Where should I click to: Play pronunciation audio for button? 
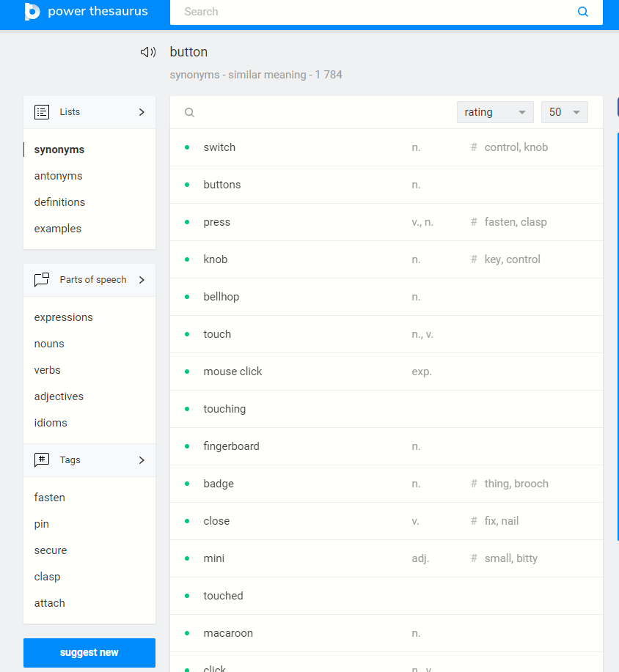[x=148, y=52]
